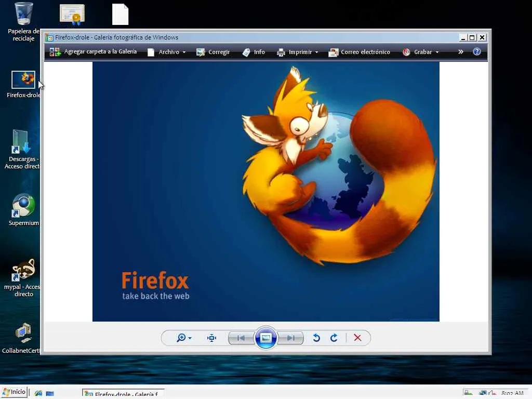Viewport: 532px width, 399px height.
Task: Start the slideshow play button
Action: pyautogui.click(x=265, y=338)
